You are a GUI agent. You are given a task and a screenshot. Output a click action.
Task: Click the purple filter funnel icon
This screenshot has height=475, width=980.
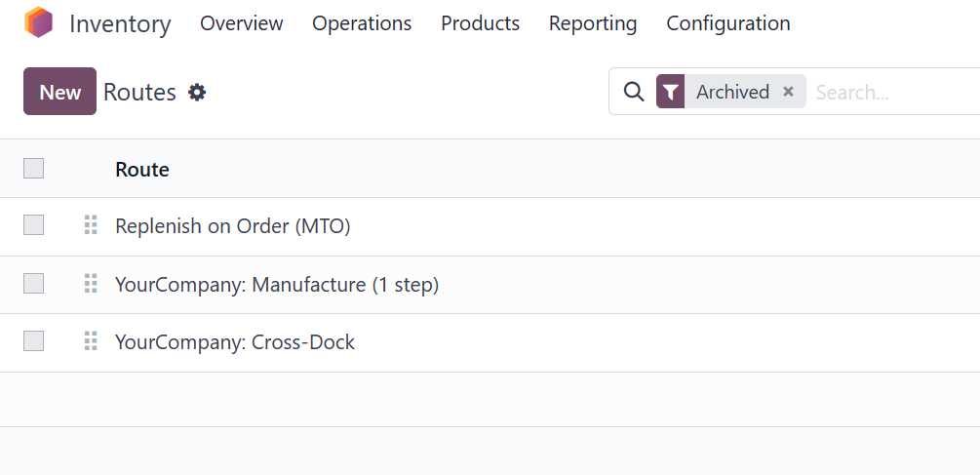point(670,92)
